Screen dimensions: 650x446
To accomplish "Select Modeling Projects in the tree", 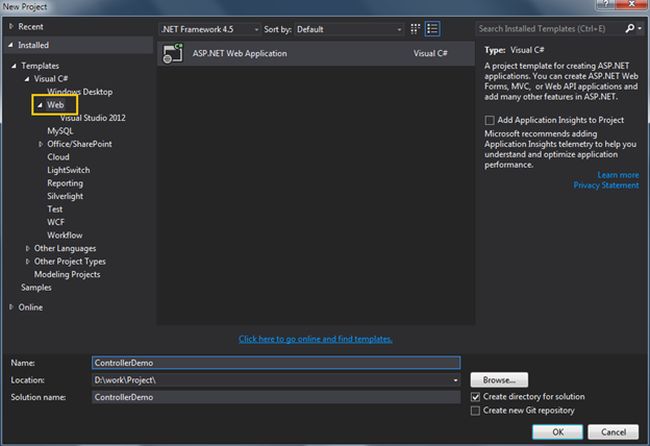I will click(x=67, y=274).
